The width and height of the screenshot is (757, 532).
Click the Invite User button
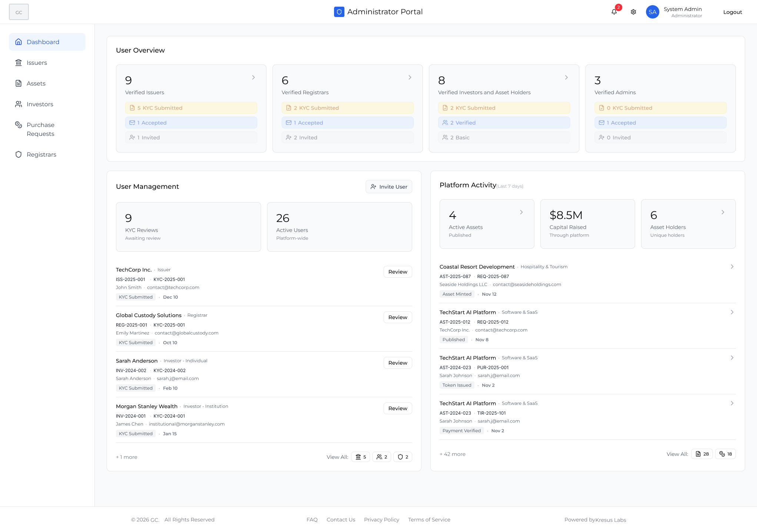[388, 187]
